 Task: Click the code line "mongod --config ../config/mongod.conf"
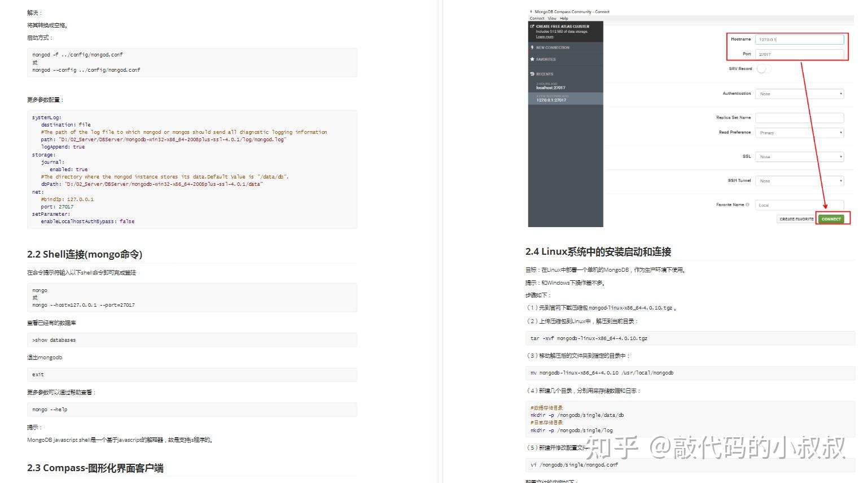(86, 70)
